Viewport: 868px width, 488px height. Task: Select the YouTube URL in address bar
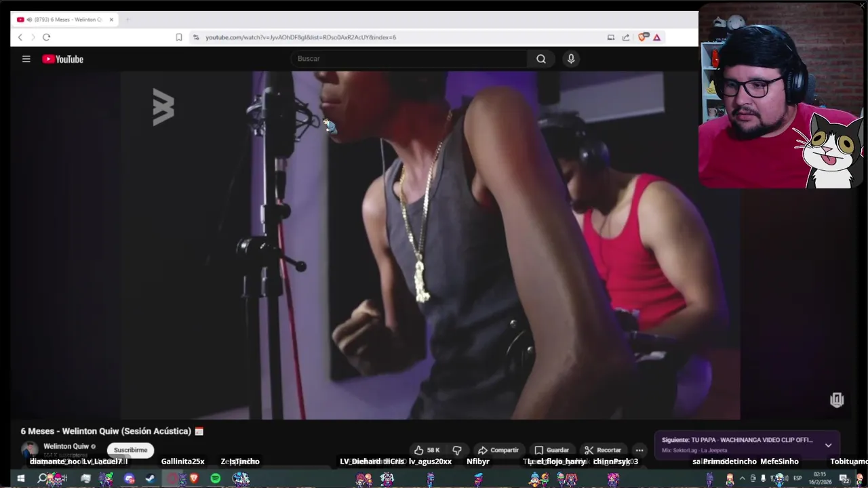[301, 37]
